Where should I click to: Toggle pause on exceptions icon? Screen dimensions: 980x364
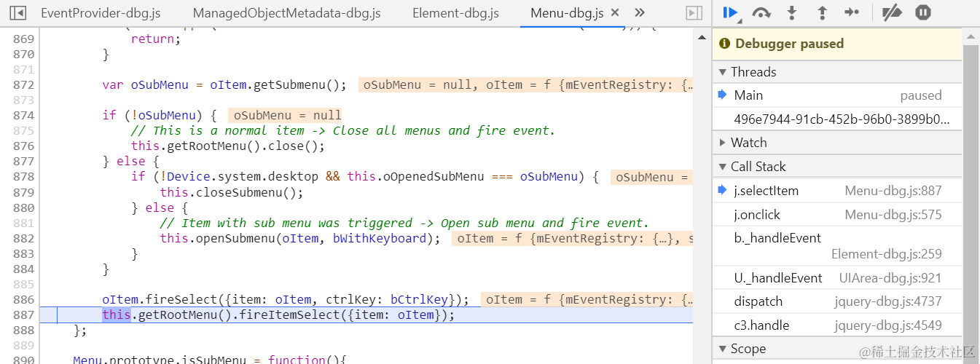tap(922, 12)
